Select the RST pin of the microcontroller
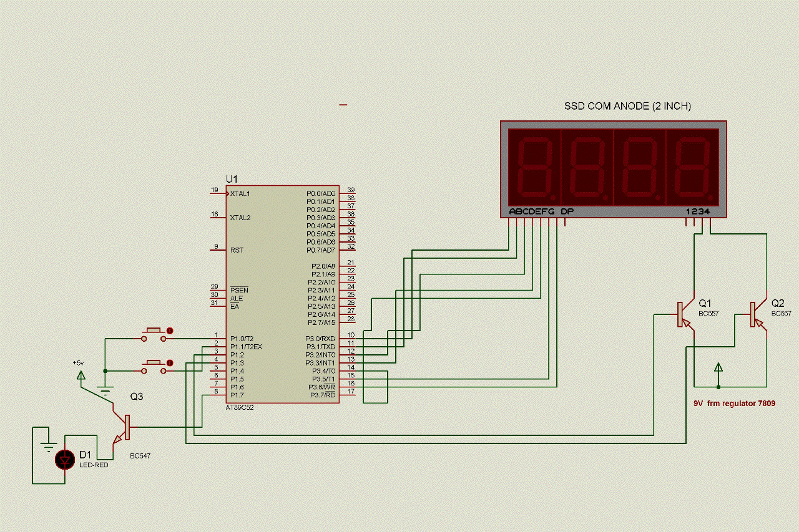This screenshot has width=799, height=532. (x=235, y=249)
